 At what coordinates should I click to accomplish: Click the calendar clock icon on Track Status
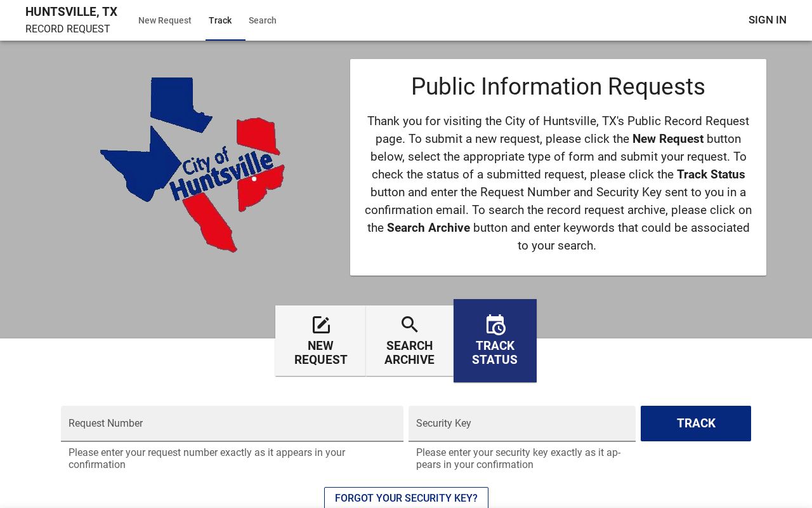[x=495, y=324]
